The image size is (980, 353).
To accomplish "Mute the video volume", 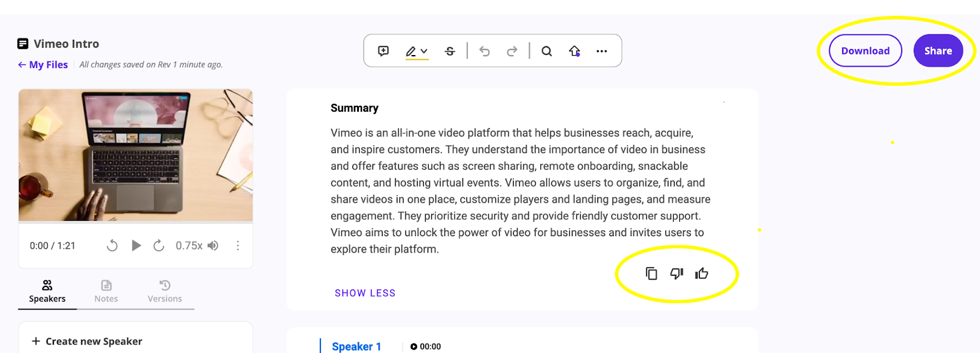I will point(213,245).
